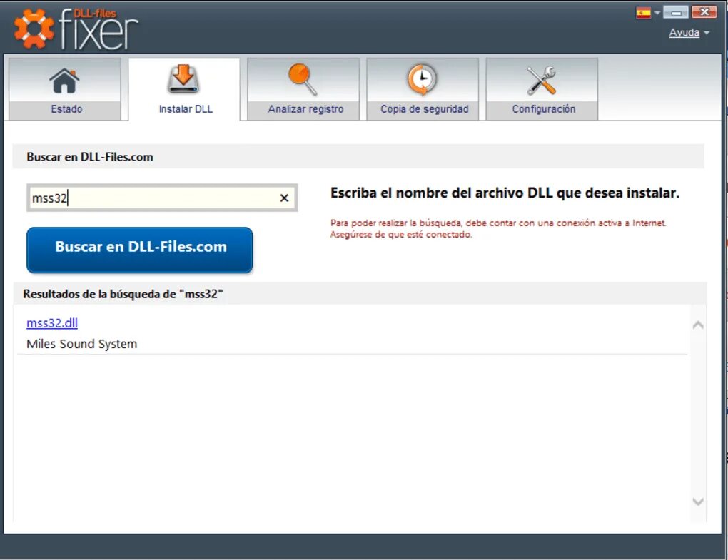
Task: Open the Ayuda menu
Action: pos(684,33)
